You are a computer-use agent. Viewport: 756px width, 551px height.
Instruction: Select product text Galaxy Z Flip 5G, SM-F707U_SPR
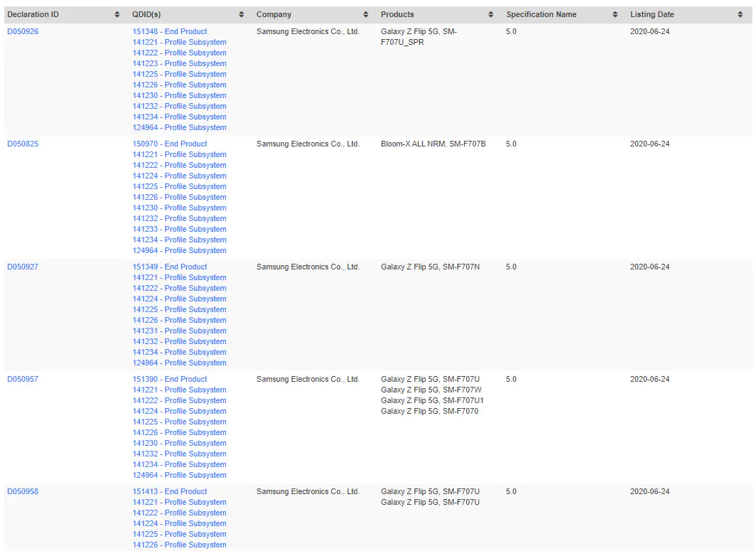click(x=419, y=37)
